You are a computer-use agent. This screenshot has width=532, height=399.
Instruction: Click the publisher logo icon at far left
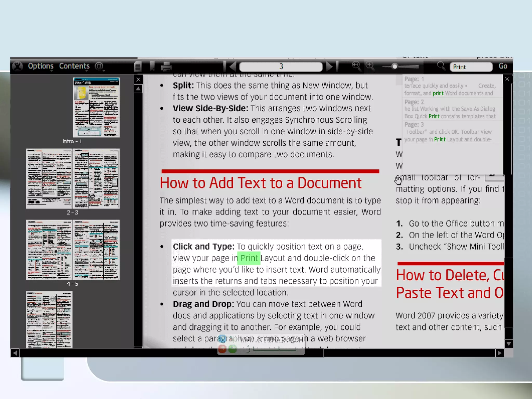(x=18, y=66)
